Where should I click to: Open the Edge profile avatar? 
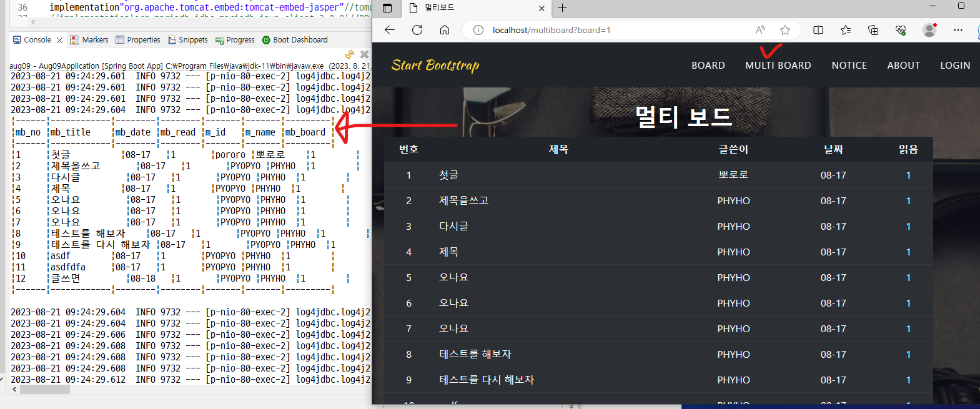tap(929, 30)
